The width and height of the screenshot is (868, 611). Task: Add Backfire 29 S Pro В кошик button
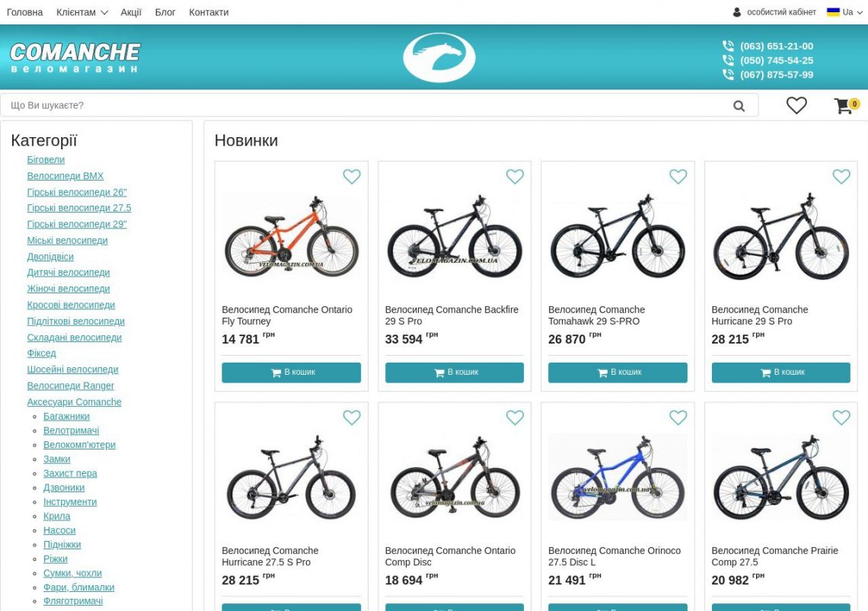click(455, 373)
